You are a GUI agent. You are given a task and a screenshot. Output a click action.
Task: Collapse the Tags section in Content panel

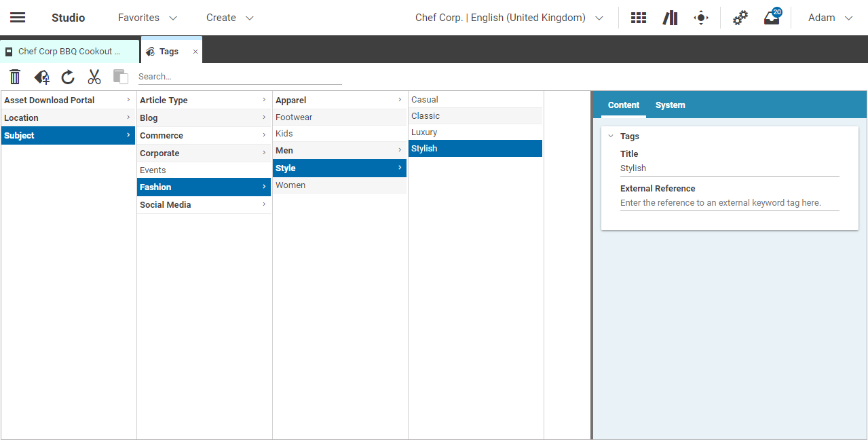[610, 136]
